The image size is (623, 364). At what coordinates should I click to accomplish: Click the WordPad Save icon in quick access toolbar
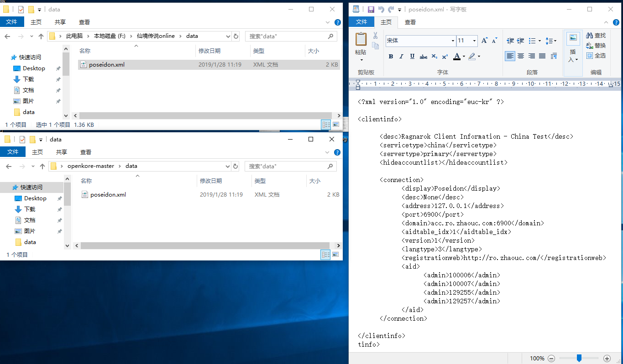tap(371, 9)
